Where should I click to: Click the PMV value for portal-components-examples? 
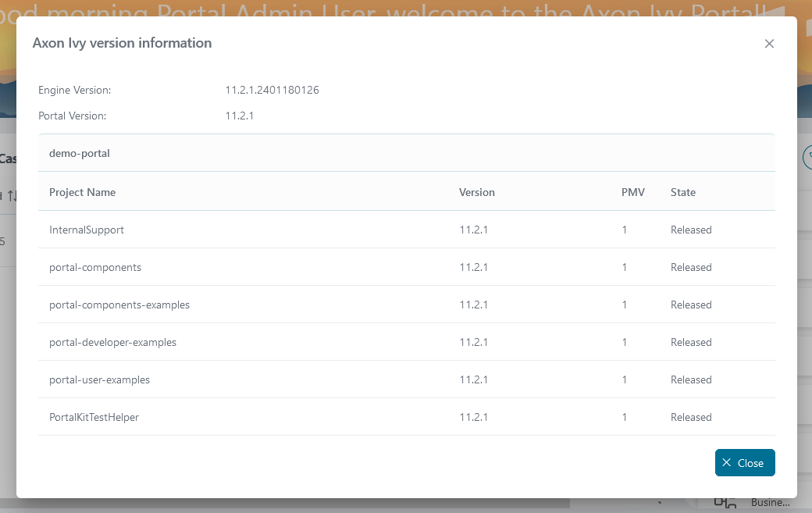click(x=625, y=305)
